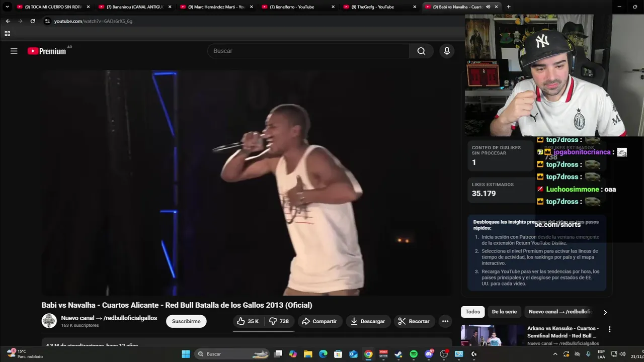
Task: Open the Nuevo canal redbulloficialgallos channel name
Action: [109, 318]
